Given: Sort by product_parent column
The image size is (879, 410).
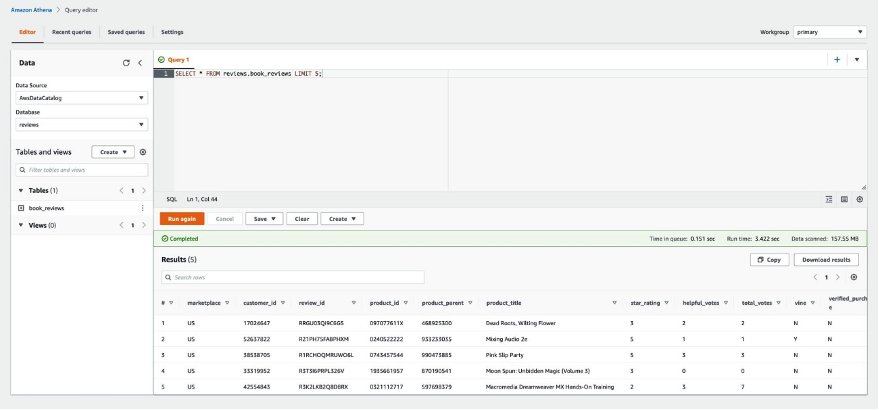Looking at the screenshot, I should tap(470, 303).
